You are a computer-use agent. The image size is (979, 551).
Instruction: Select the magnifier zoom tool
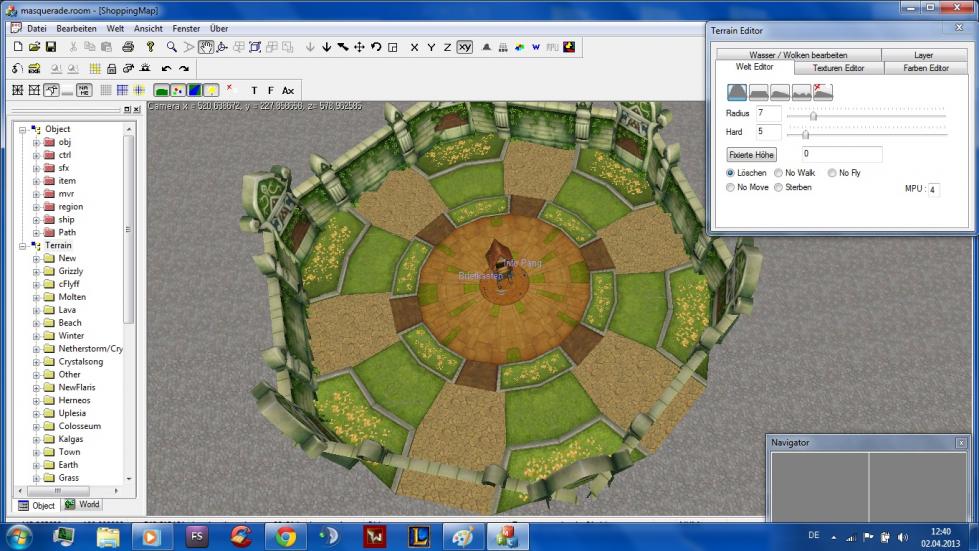coord(172,47)
